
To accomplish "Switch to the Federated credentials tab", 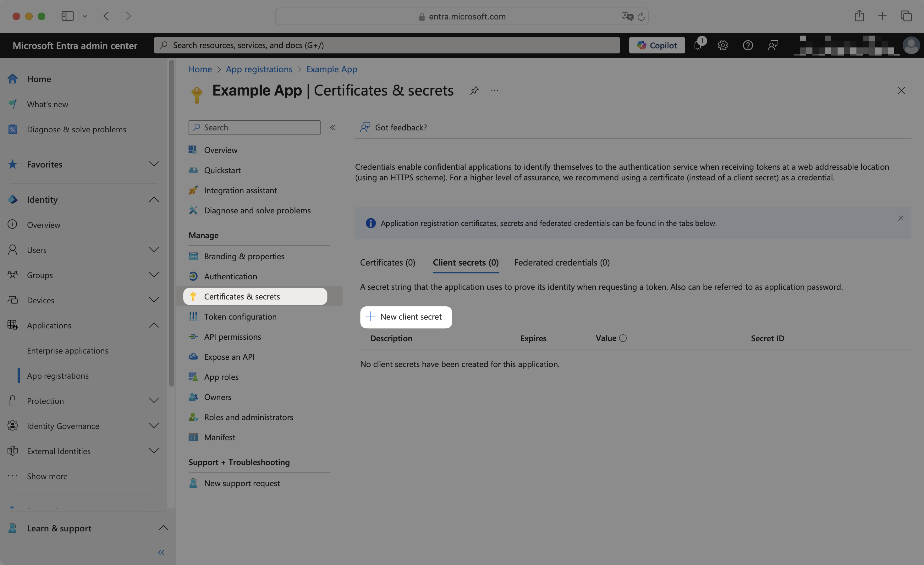I will tap(561, 262).
